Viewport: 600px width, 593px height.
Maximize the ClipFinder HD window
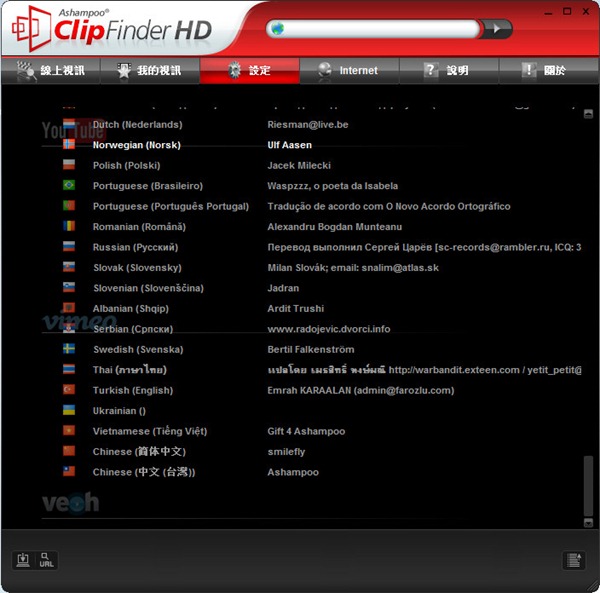coord(567,11)
